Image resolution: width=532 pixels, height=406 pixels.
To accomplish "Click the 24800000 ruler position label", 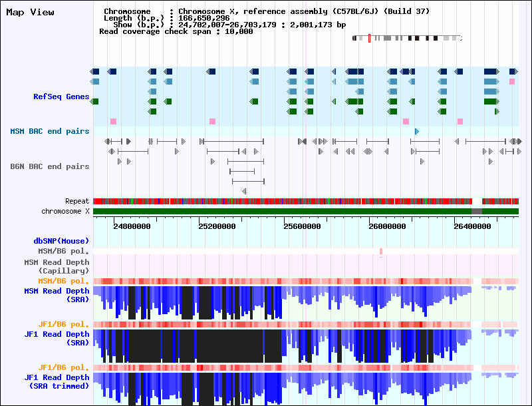I will click(x=132, y=226).
